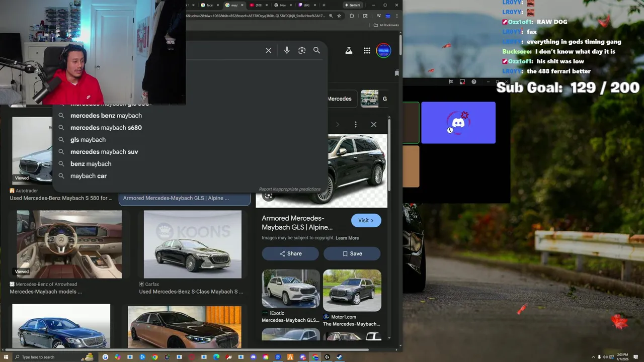Open the zoom magnifier in address bar
The height and width of the screenshot is (362, 644).
coord(331,16)
